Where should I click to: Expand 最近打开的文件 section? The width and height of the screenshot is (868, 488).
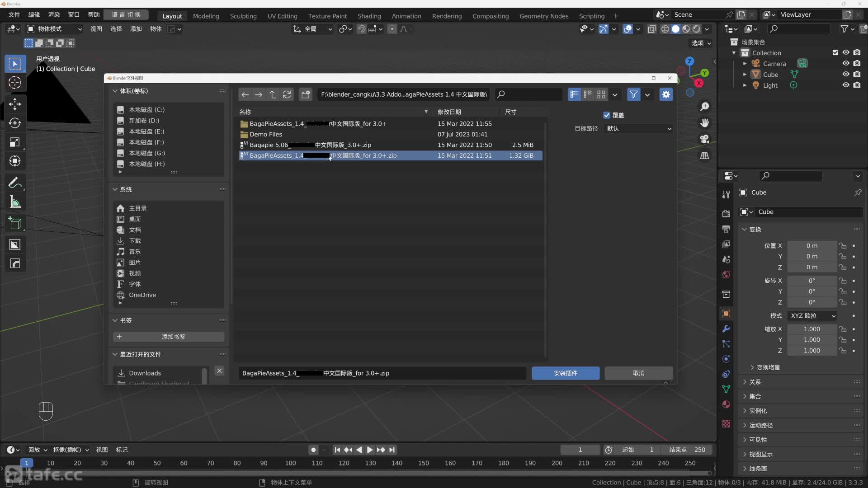pos(116,354)
